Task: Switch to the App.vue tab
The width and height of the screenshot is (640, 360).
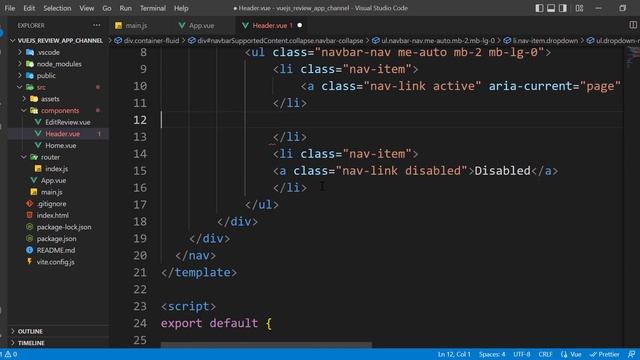Action: pos(202,25)
